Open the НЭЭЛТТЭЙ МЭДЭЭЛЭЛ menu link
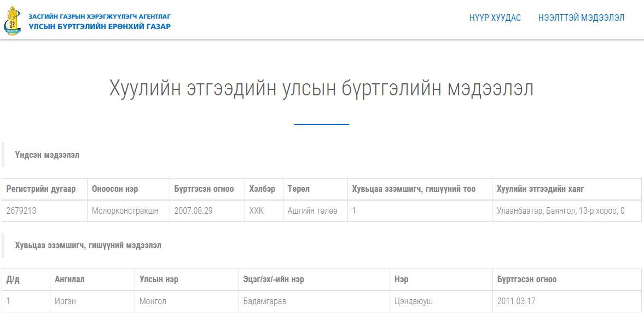Viewport: 644px width, 314px height. [581, 18]
